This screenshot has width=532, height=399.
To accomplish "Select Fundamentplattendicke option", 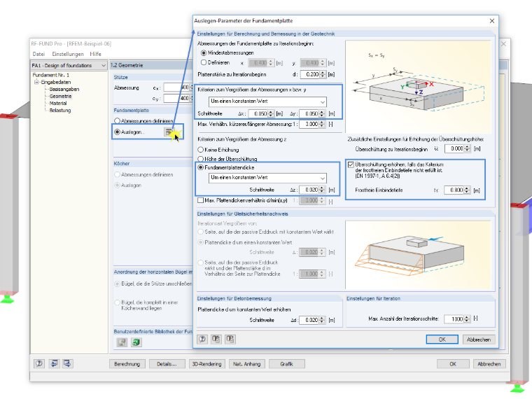I will [200, 167].
